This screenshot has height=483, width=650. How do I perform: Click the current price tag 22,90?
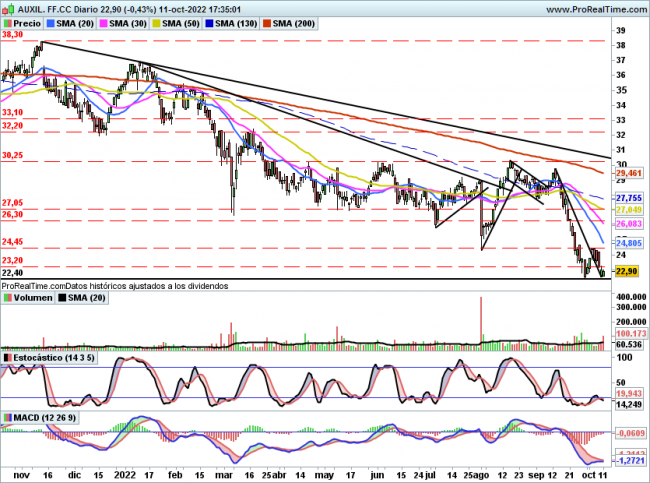click(627, 271)
